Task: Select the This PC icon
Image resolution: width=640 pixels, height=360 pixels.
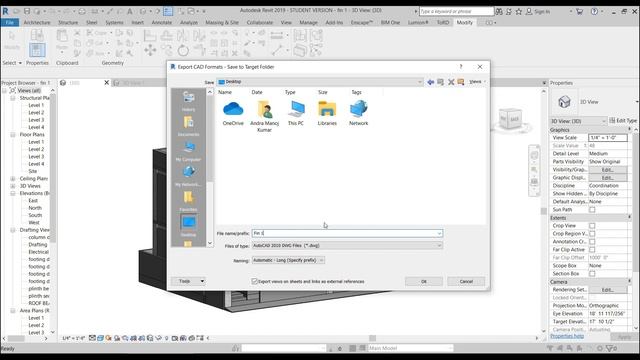Action: (296, 109)
